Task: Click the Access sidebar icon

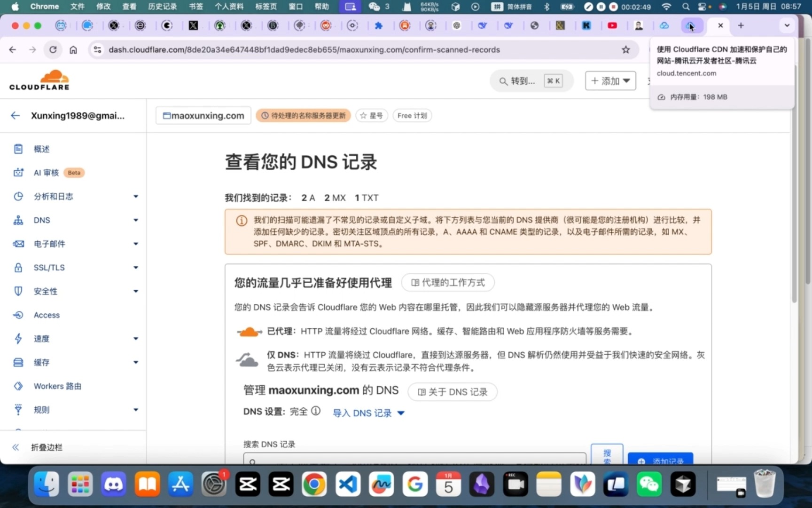Action: (x=18, y=315)
